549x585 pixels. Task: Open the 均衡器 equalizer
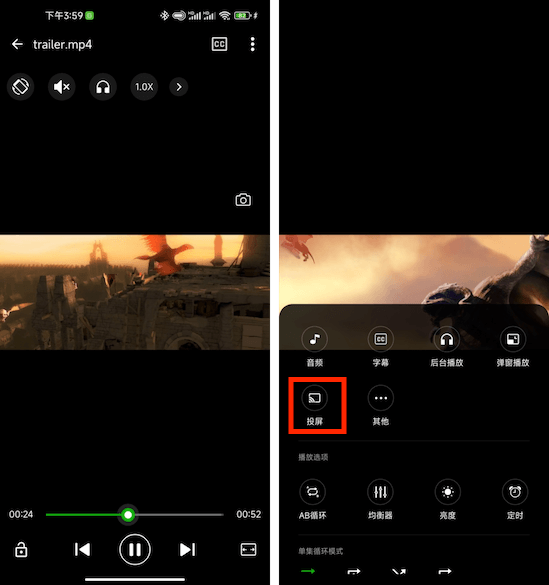click(x=380, y=500)
